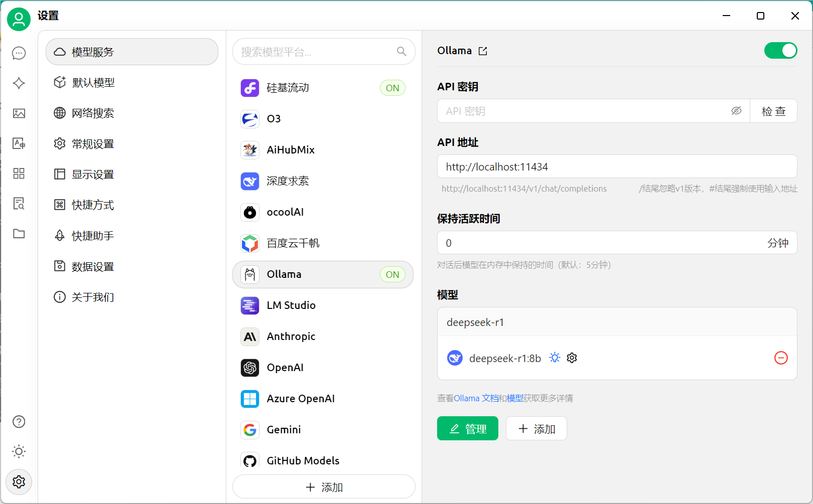Open the 显示设置 settings section
The width and height of the screenshot is (813, 504).
coord(132,175)
